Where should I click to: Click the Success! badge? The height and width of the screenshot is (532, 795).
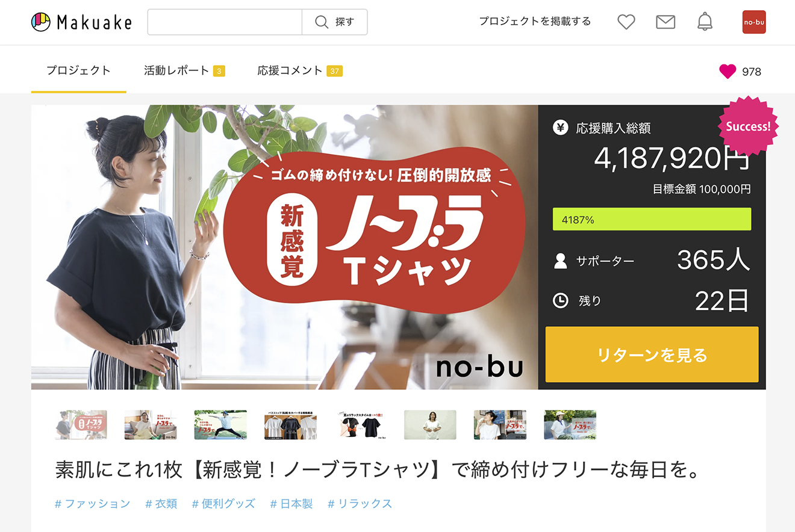click(749, 126)
